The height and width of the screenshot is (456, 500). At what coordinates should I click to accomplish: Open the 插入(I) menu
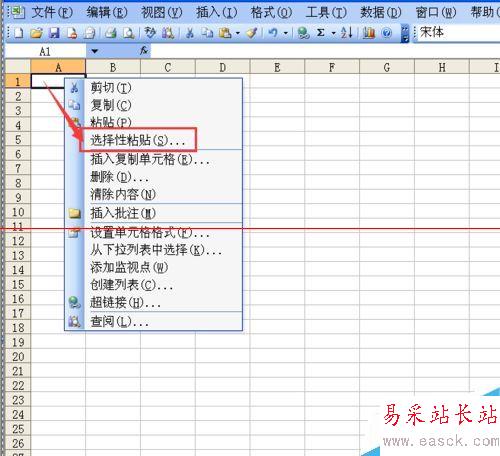point(216,12)
